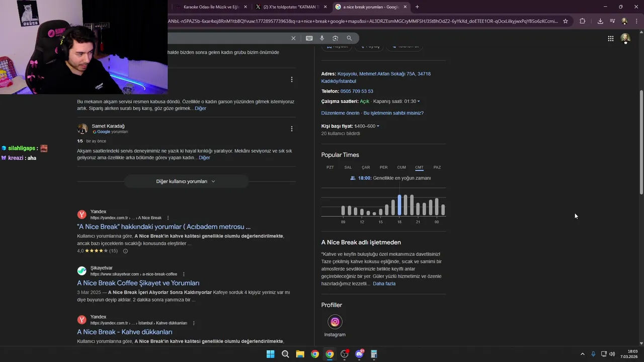Click the magnifier search icon in search box
This screenshot has height=362, width=644.
click(349, 38)
